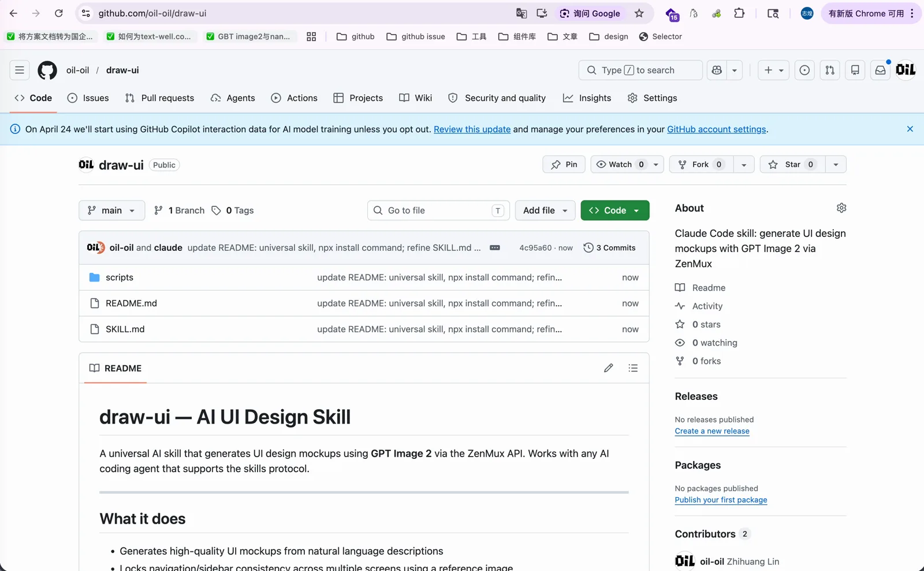This screenshot has height=571, width=924.
Task: Expand the Fork options dropdown arrow
Action: pos(744,165)
